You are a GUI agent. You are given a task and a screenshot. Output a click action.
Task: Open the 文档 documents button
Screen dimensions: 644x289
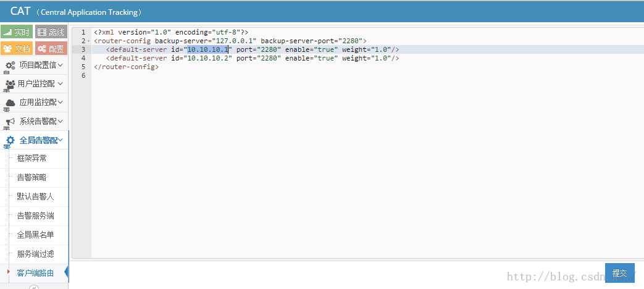[x=17, y=48]
